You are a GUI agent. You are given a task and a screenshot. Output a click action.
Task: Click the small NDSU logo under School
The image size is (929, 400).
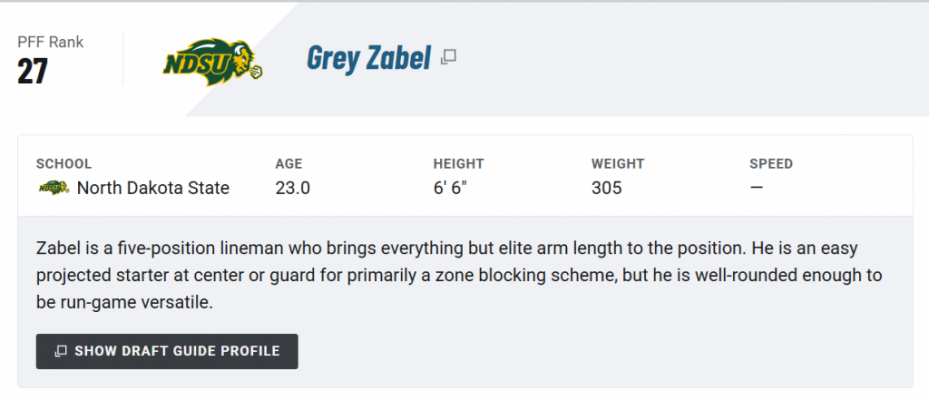tap(54, 188)
